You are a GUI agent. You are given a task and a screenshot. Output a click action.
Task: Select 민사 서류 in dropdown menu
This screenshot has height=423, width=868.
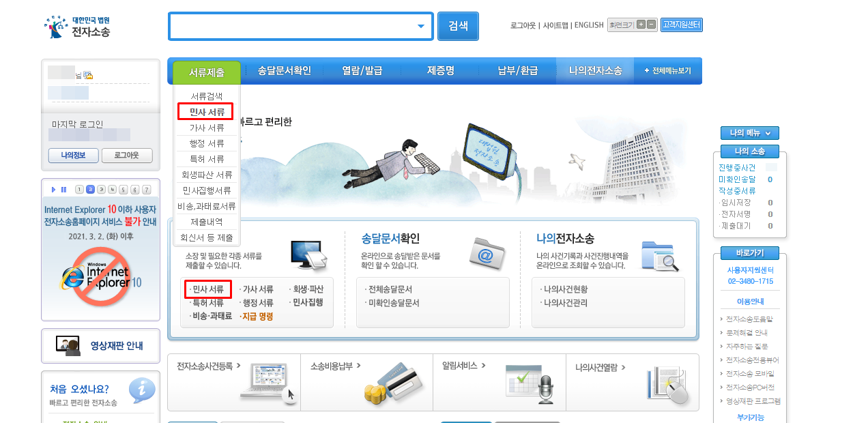pos(206,112)
